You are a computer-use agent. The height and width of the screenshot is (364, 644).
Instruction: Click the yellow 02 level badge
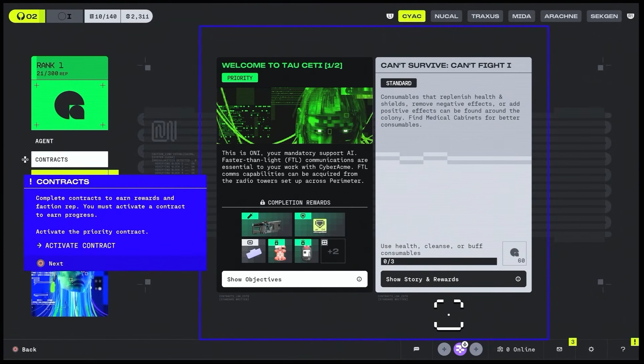coord(27,16)
